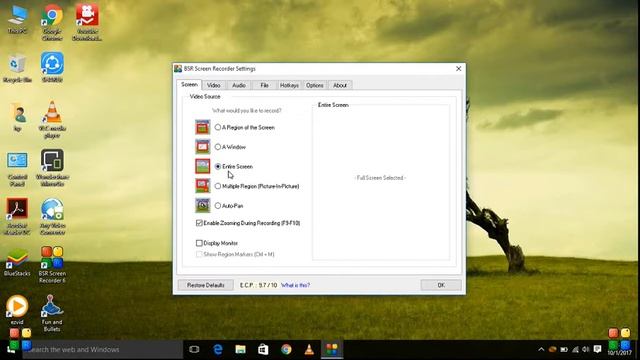Enable the Display Monitor checkbox
Viewport: 640px width, 360px height.
[x=199, y=243]
